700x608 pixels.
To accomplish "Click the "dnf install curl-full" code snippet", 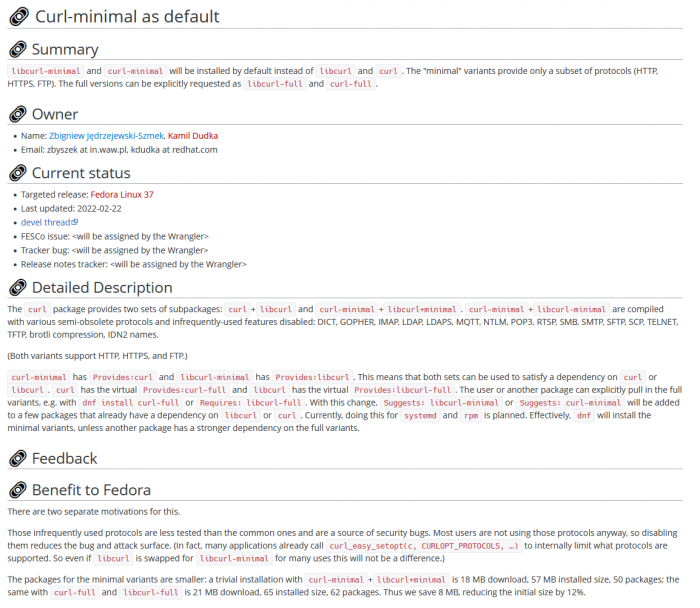I will pos(120,401).
